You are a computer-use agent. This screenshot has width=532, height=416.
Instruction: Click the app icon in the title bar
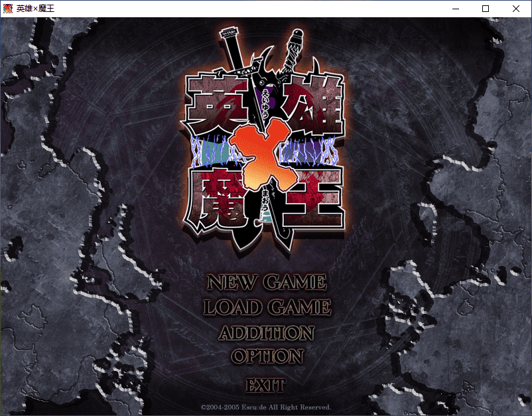coord(7,9)
